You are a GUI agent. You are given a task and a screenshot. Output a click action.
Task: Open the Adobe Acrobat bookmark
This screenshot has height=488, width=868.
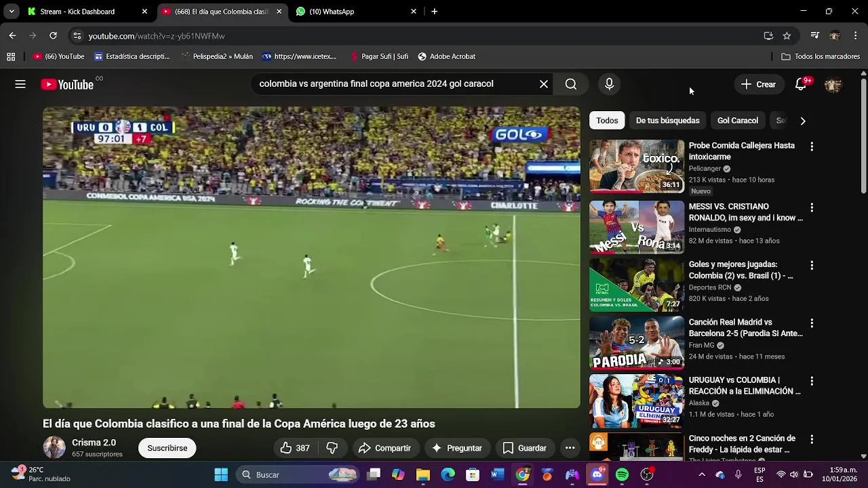[446, 56]
